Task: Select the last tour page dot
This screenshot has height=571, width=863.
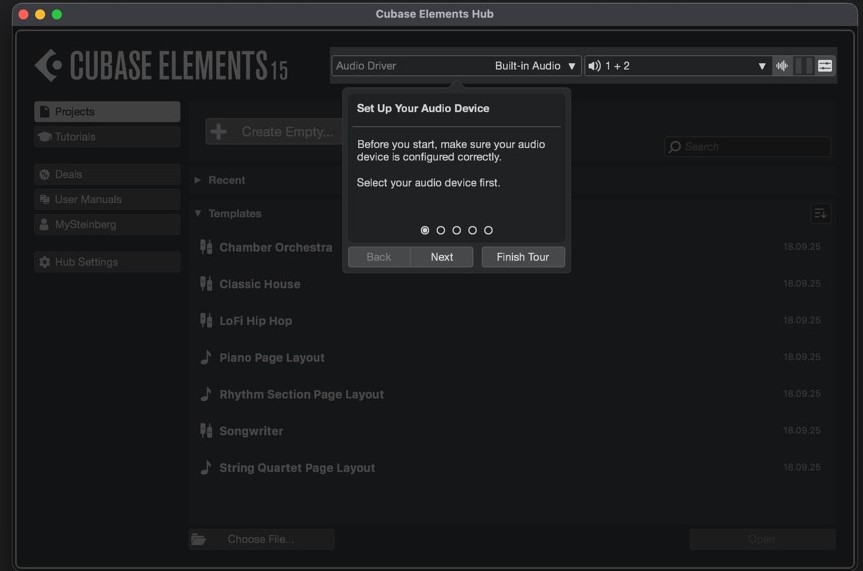Action: click(x=488, y=230)
